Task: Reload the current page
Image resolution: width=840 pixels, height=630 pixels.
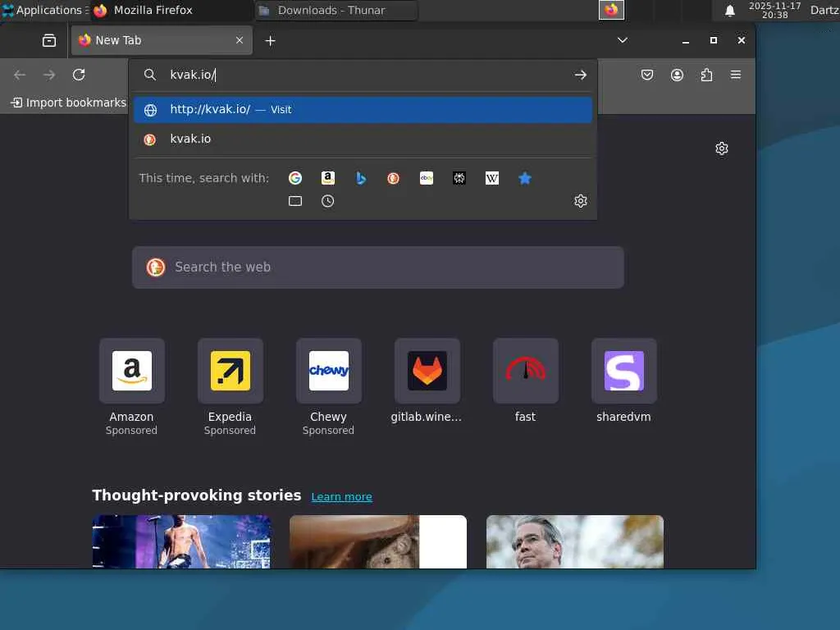Action: pyautogui.click(x=79, y=75)
